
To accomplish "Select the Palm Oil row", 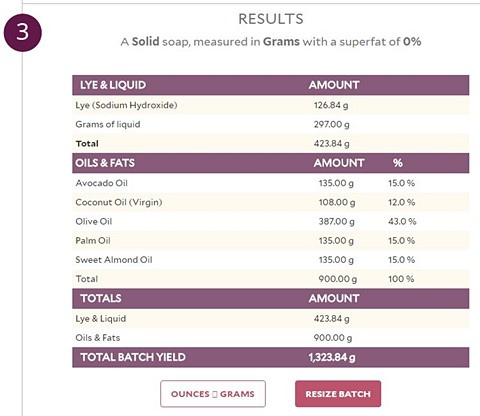I will (271, 241).
